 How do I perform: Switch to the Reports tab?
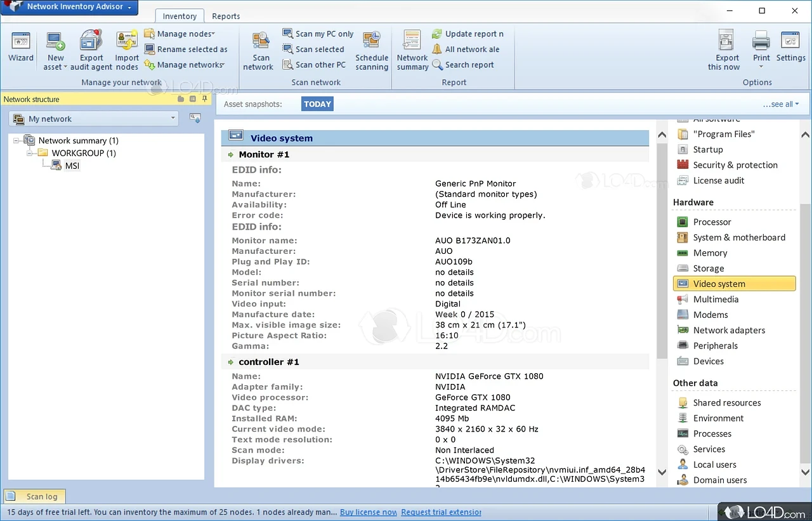coord(226,16)
